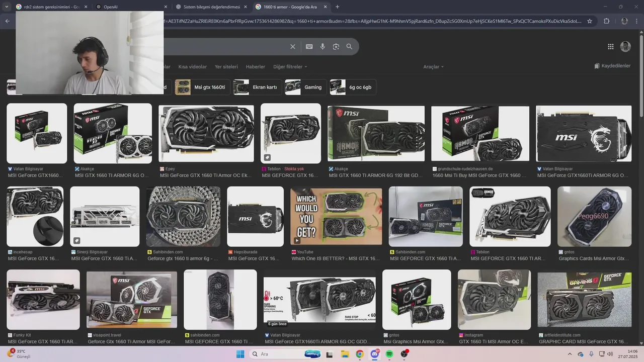Open the Windows Start menu

[x=240, y=354]
